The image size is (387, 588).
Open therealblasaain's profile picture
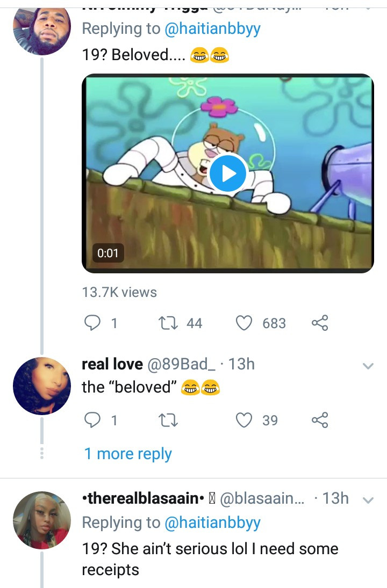click(41, 520)
